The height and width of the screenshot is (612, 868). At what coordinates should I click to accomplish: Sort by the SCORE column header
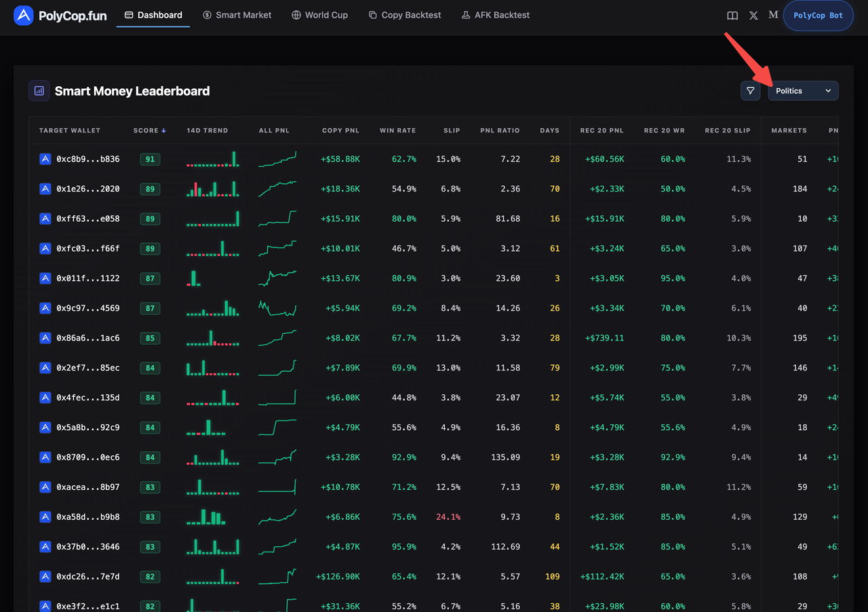(x=149, y=130)
